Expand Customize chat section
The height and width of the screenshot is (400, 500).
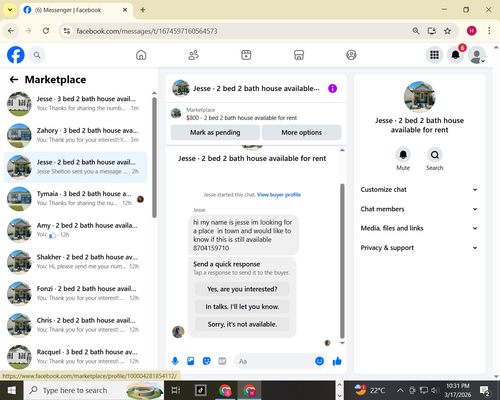(419, 190)
